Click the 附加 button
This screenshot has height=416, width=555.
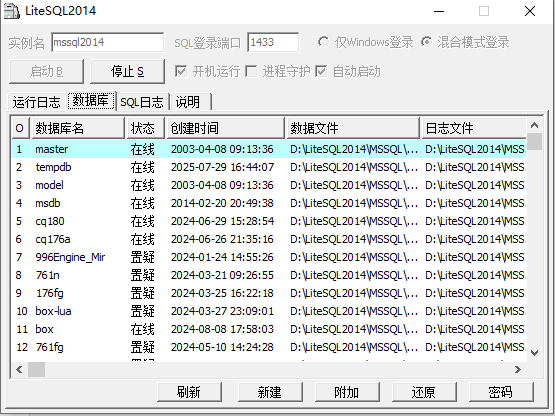347,392
